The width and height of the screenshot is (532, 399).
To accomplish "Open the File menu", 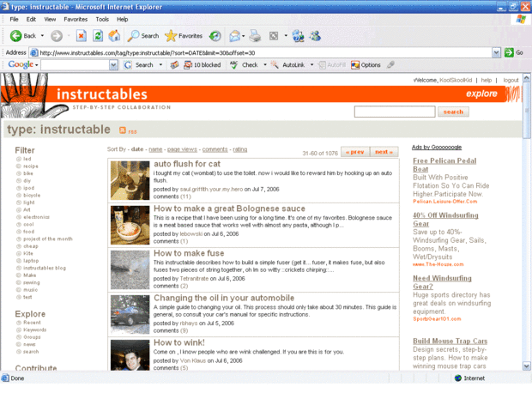I will (x=14, y=20).
